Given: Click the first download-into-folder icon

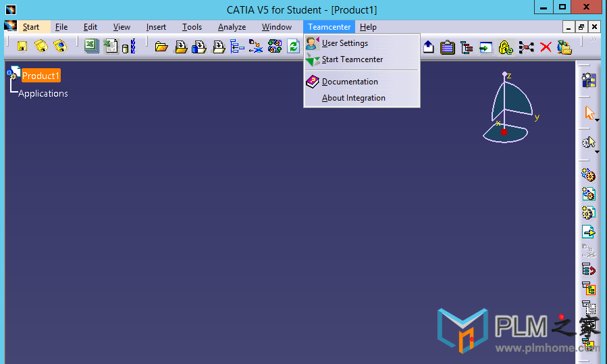Looking at the screenshot, I should (x=180, y=47).
